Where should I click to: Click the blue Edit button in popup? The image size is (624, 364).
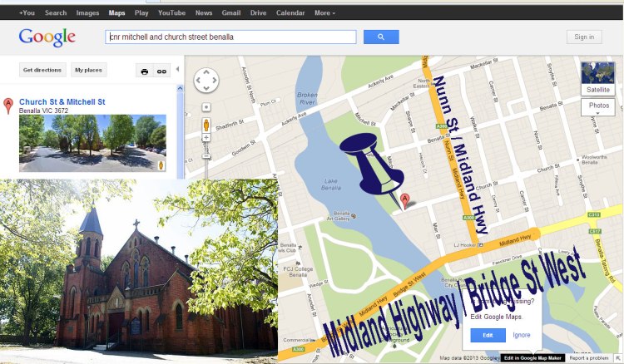(488, 335)
